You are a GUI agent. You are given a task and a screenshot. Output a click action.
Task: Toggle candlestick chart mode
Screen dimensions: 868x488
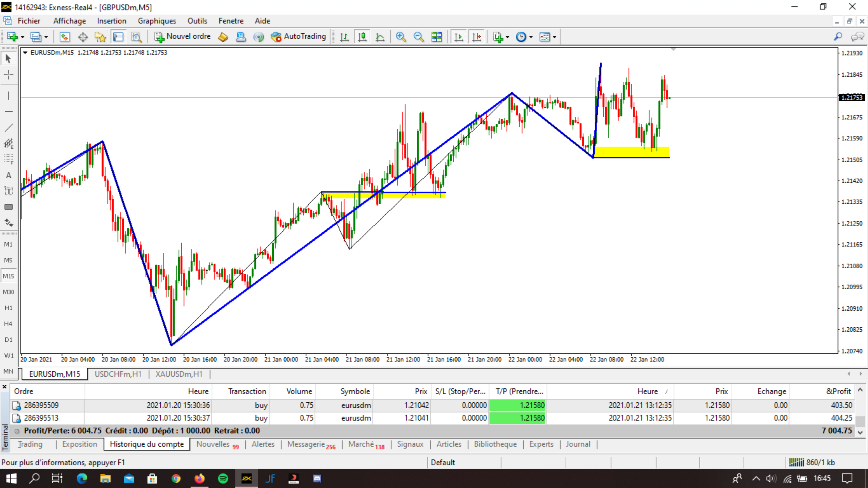click(362, 36)
